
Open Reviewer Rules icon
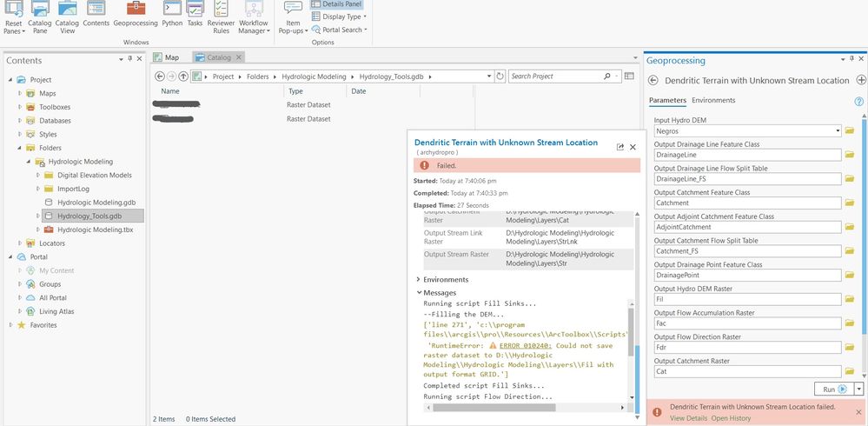click(221, 18)
